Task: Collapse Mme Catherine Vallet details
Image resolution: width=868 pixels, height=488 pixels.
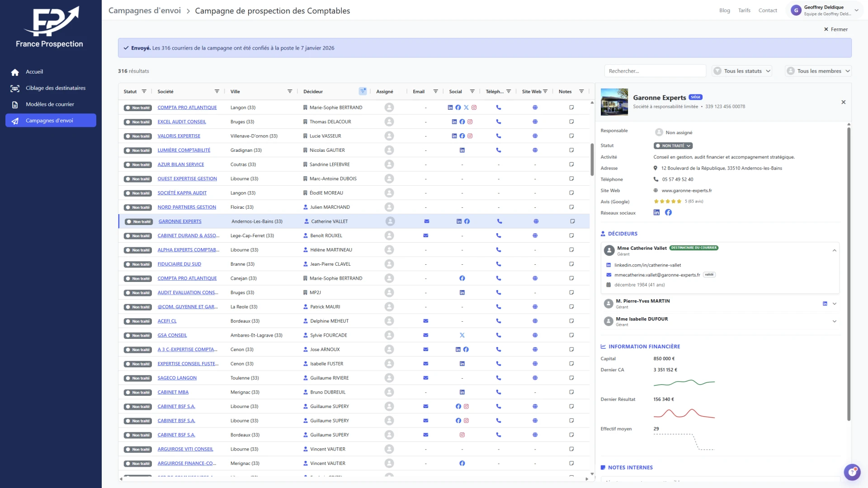Action: 834,250
